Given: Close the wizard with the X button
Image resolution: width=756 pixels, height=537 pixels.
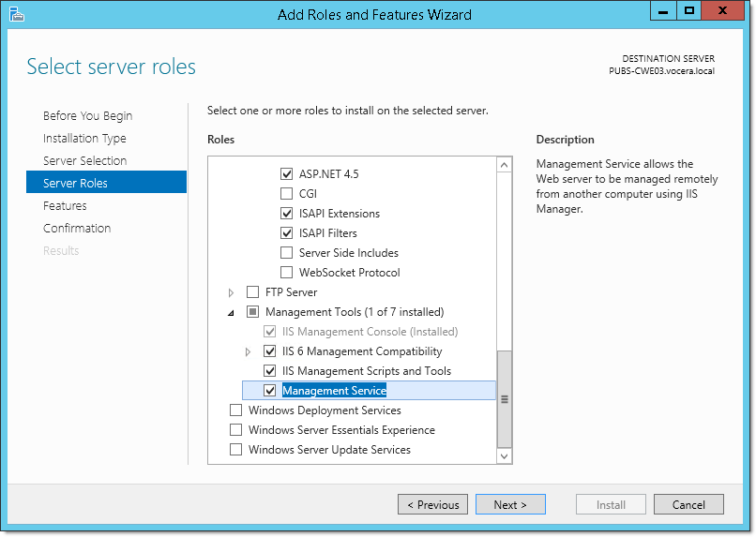Looking at the screenshot, I should [x=722, y=11].
